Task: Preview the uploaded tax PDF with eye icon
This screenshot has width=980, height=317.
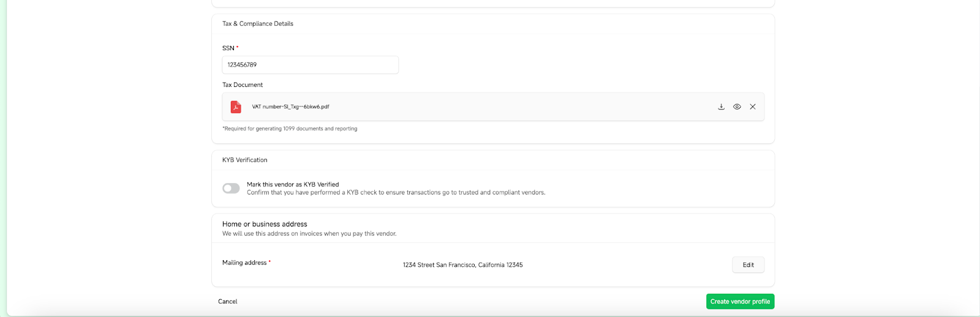Action: click(737, 106)
